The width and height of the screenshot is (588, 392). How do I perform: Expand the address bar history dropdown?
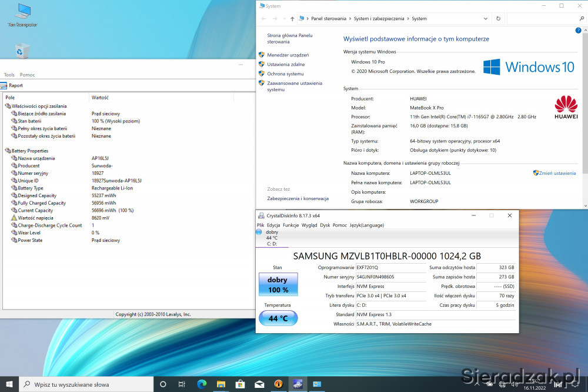(486, 19)
